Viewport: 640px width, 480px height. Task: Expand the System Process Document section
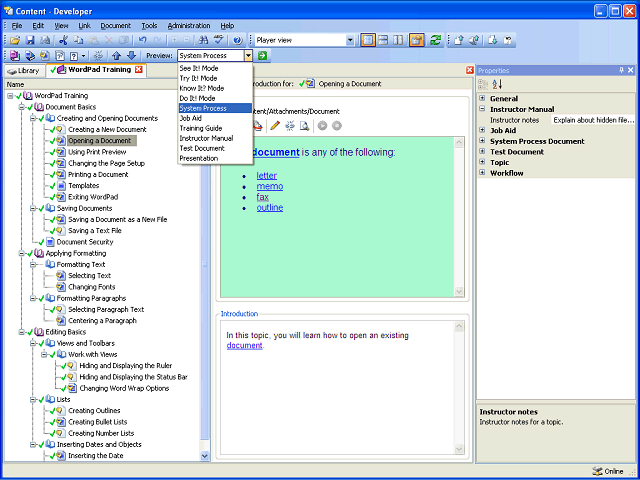point(482,141)
